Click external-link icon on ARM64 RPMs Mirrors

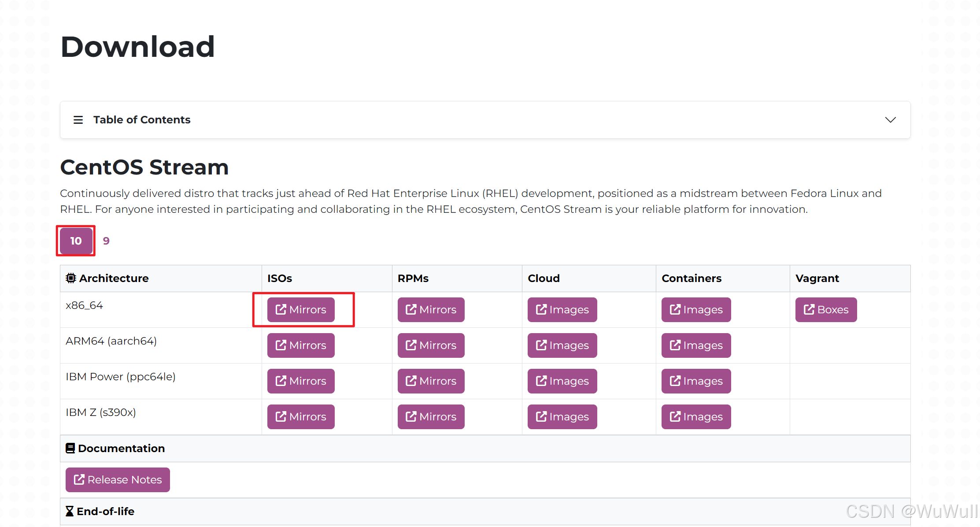tap(410, 345)
